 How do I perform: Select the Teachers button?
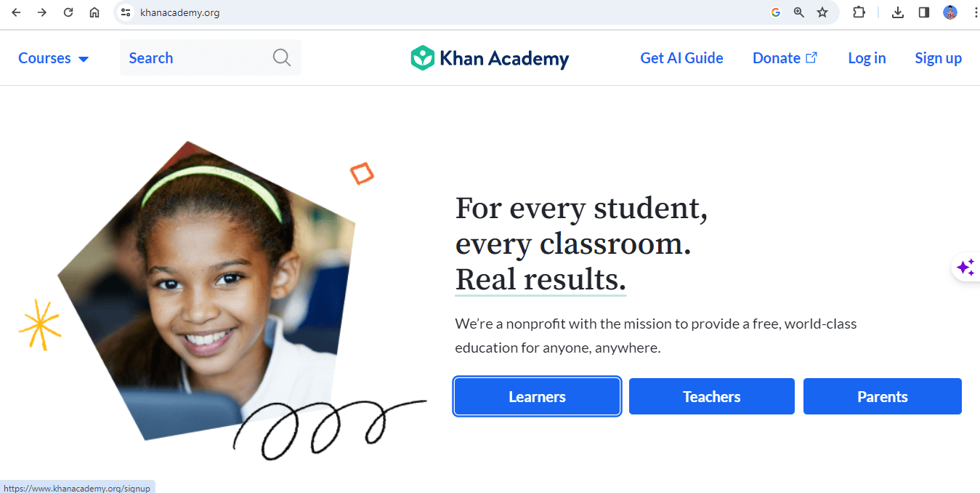711,396
